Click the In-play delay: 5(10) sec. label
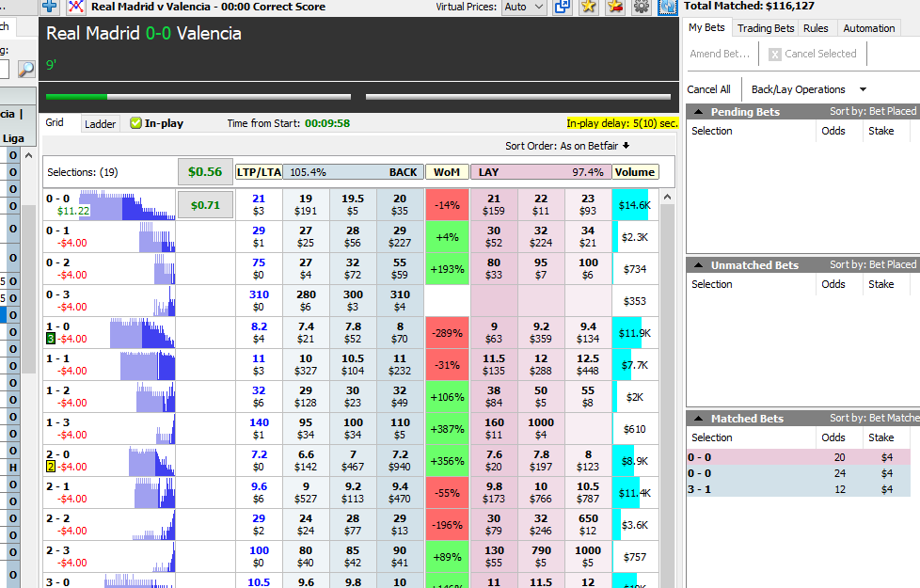Screen dimensions: 920x588 pos(622,123)
